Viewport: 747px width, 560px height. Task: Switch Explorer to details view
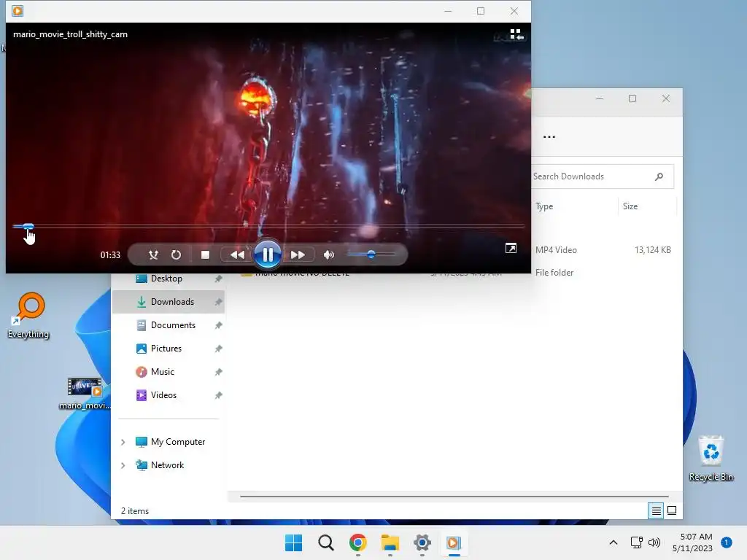coord(656,511)
